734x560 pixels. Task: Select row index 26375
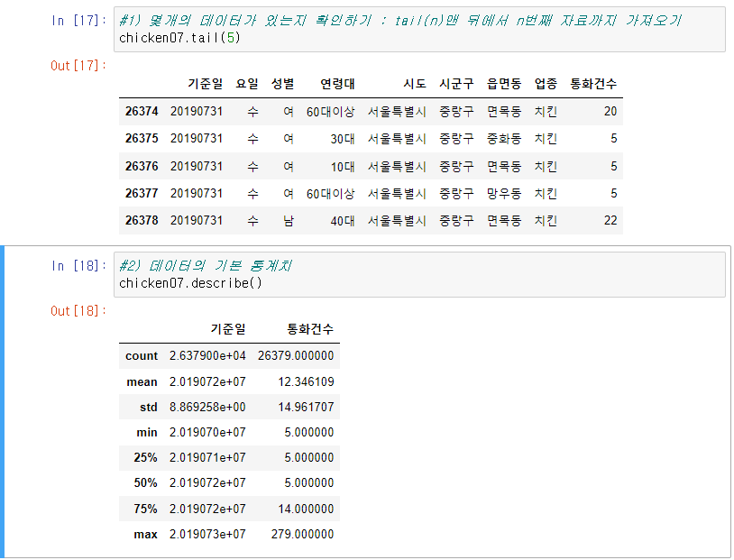142,139
